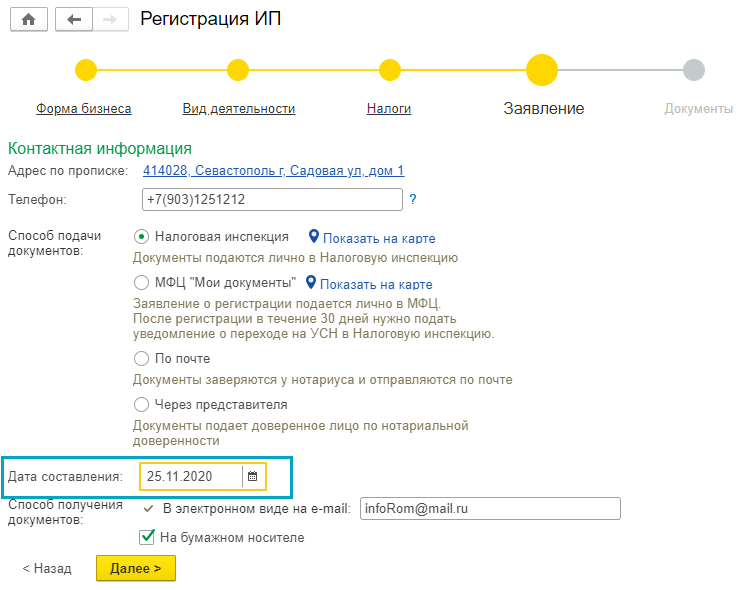Select МФЦ "Мои документы" radio option
Image resolution: width=749 pixels, height=590 pixels.
point(142,283)
